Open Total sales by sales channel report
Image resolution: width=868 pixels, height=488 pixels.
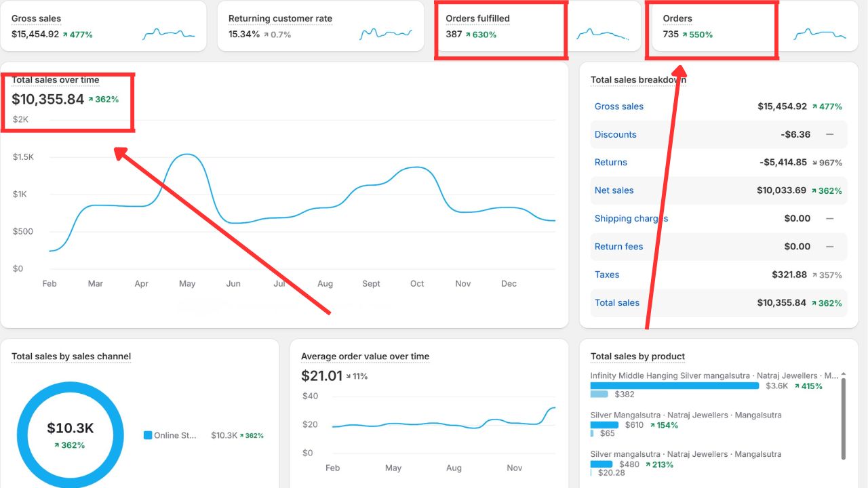[71, 357]
